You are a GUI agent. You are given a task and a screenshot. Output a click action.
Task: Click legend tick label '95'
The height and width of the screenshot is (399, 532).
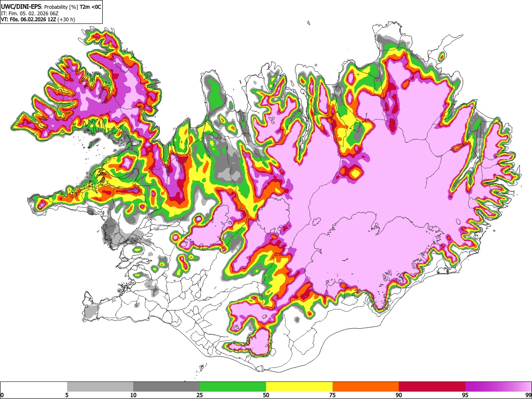465,395
